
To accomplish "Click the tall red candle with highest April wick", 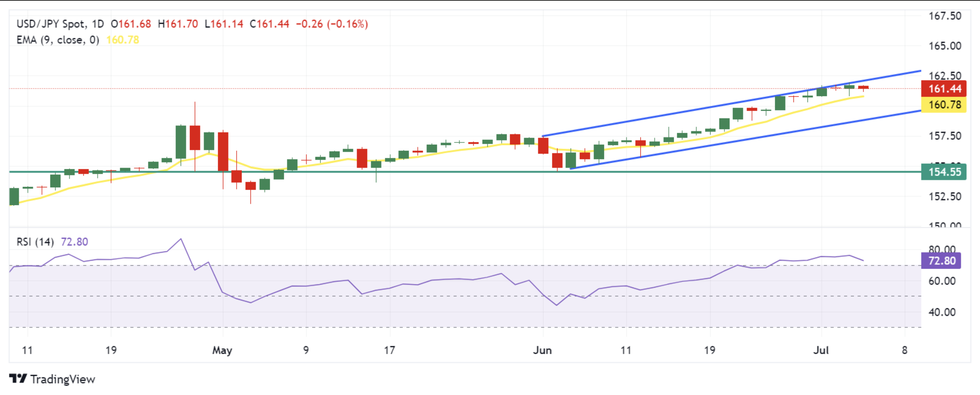I will [195, 137].
